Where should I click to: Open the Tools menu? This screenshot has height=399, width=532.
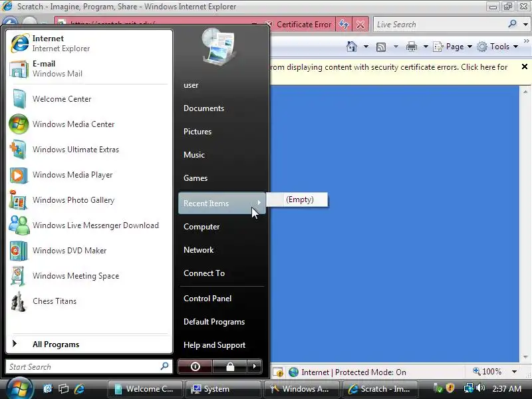coord(497,47)
